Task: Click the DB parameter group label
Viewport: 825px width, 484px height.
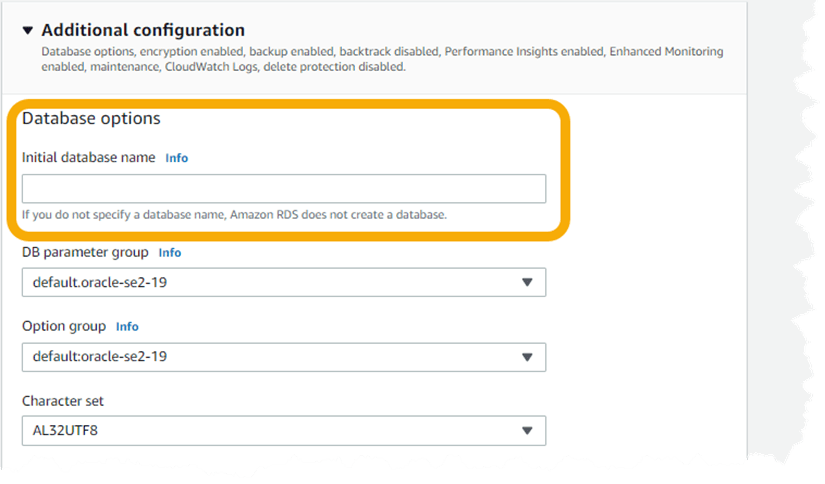Action: coord(85,253)
